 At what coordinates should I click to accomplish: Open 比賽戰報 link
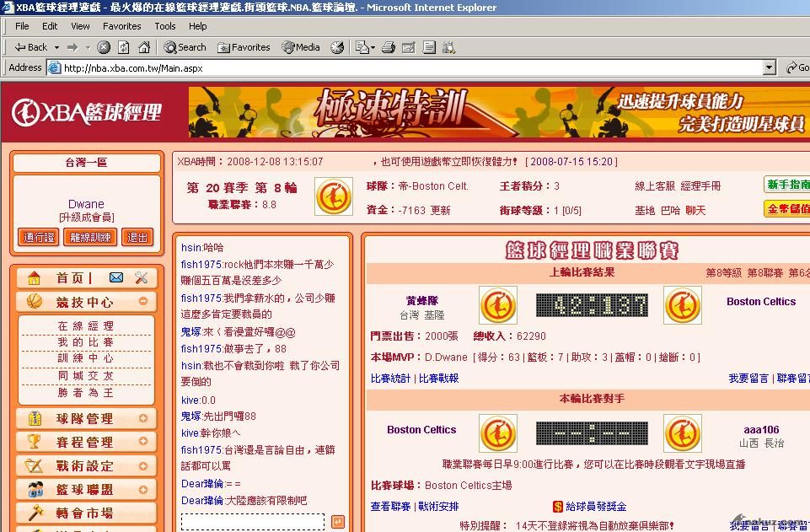(x=438, y=378)
